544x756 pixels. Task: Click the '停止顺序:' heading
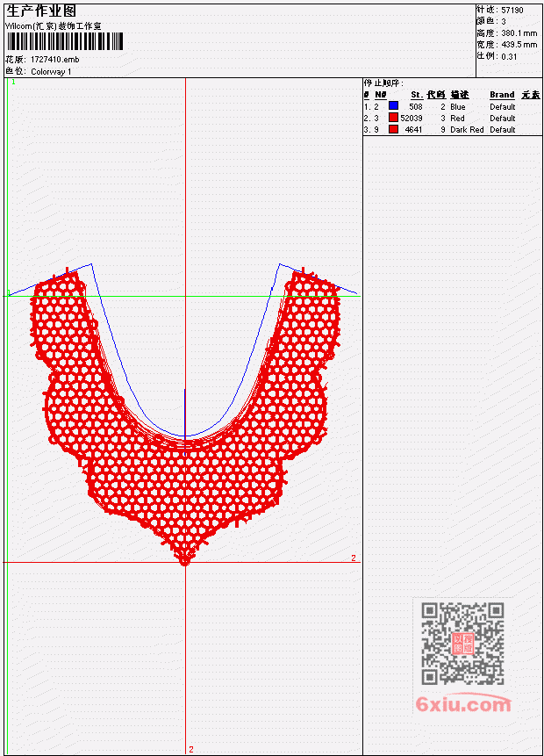pos(383,83)
